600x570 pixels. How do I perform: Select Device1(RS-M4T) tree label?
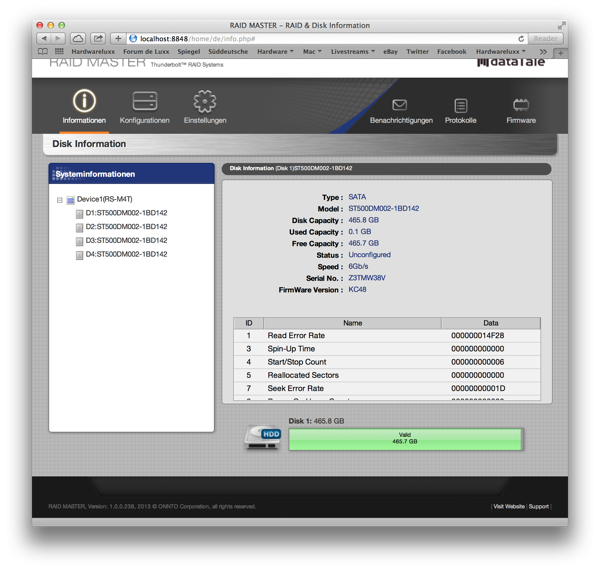click(104, 199)
